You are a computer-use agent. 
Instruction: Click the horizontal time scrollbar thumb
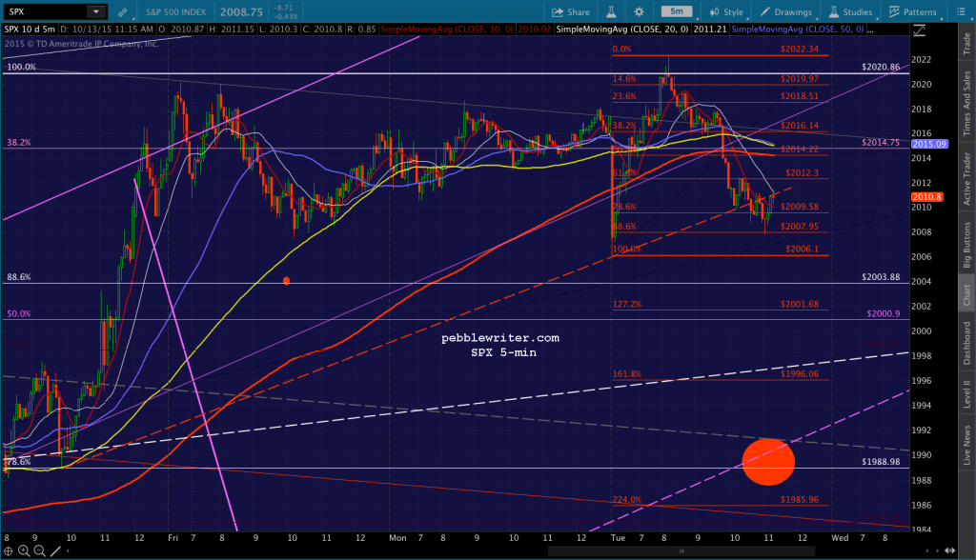click(681, 550)
